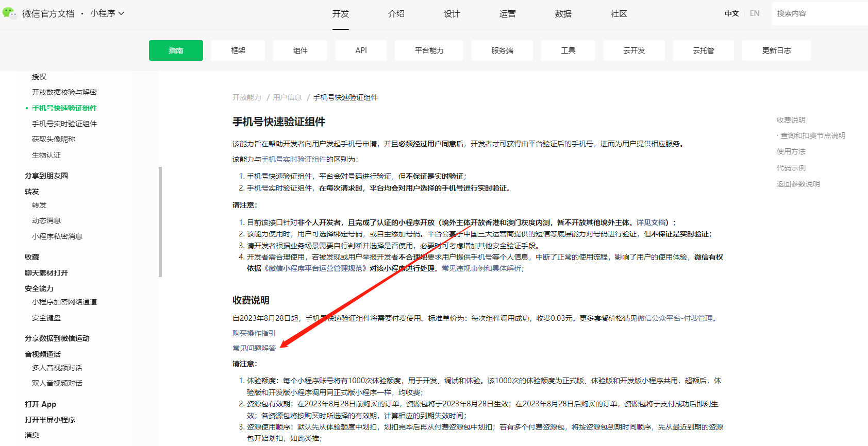Screen dimensions: 868x446
Task: Open the 组件 sub-navigation section
Action: 301,50
